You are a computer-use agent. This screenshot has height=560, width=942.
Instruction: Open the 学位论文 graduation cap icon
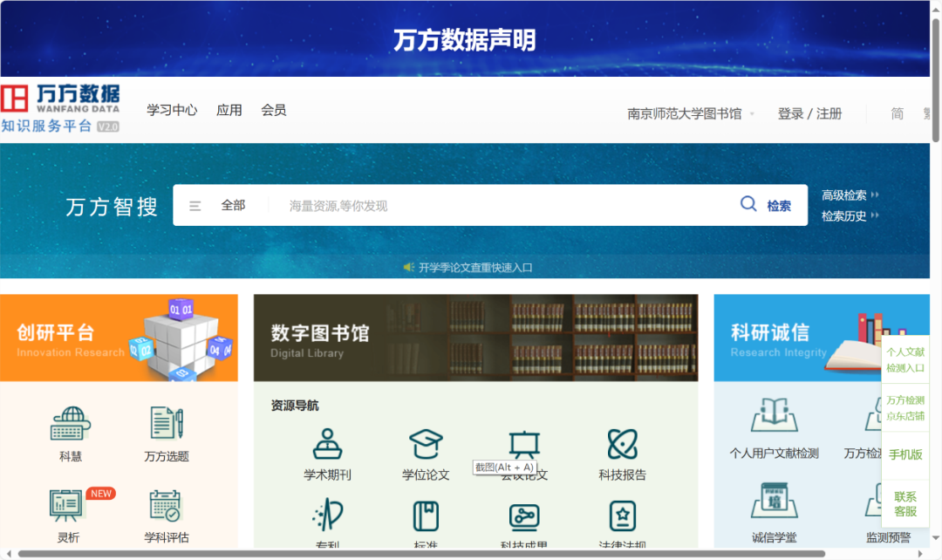426,444
